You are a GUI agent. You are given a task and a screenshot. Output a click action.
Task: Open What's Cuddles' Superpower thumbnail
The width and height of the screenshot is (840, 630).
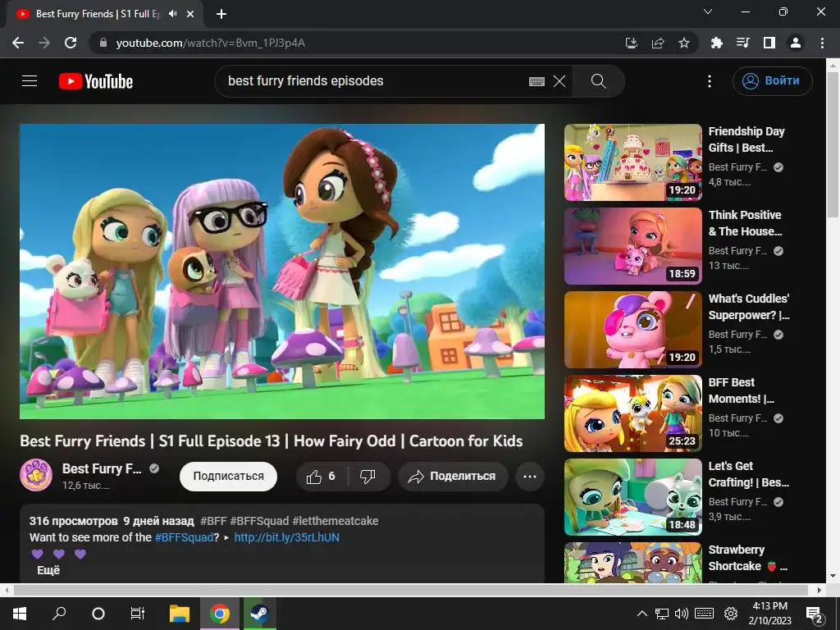[632, 330]
